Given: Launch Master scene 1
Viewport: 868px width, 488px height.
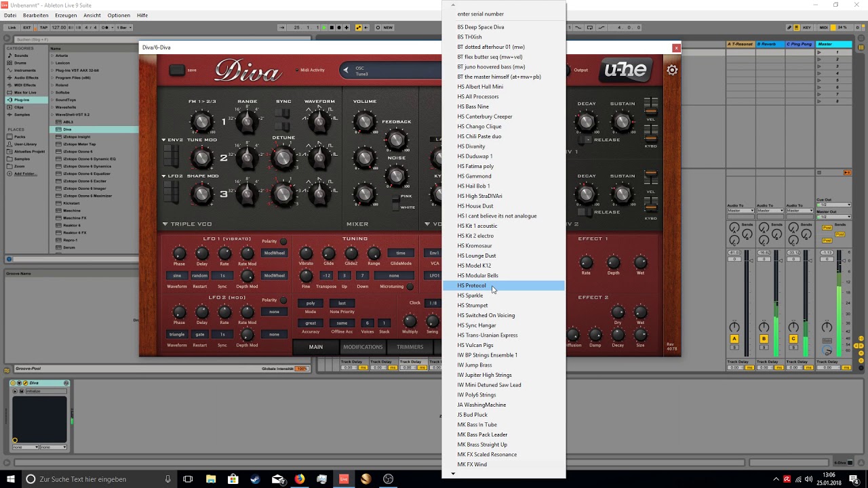Looking at the screenshot, I should 819,52.
